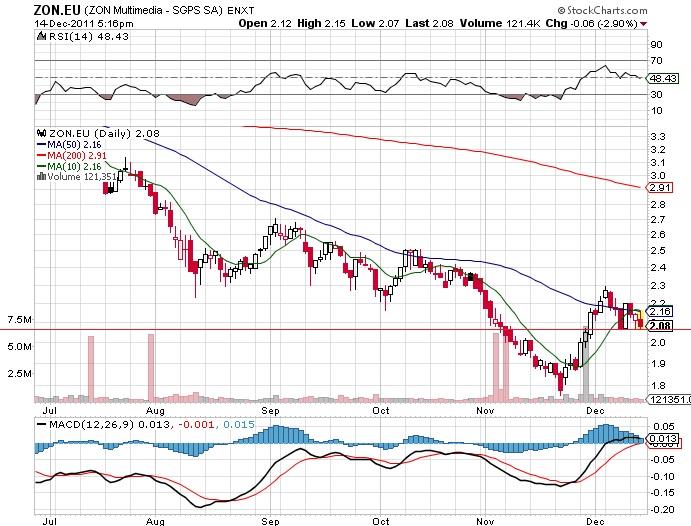Click the Volume 121.4K header value
This screenshot has width=691, height=526.
click(500, 23)
